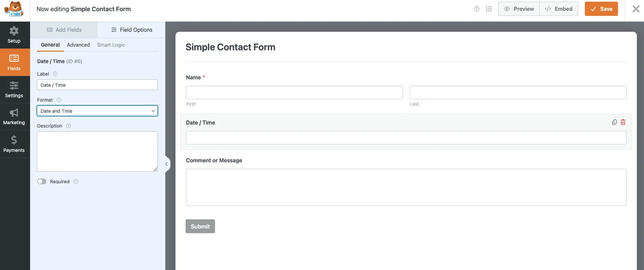The image size is (644, 270).
Task: Open the Marketing megaphone section
Action: (x=14, y=117)
